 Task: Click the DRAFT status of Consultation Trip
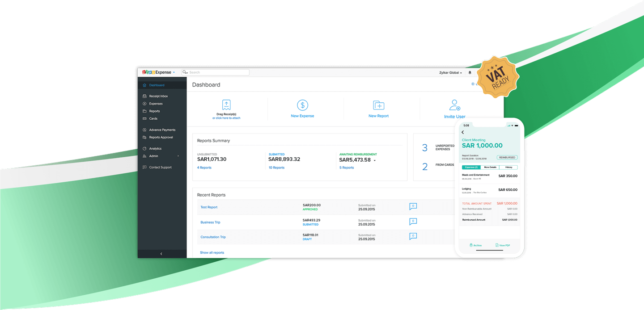coord(307,239)
